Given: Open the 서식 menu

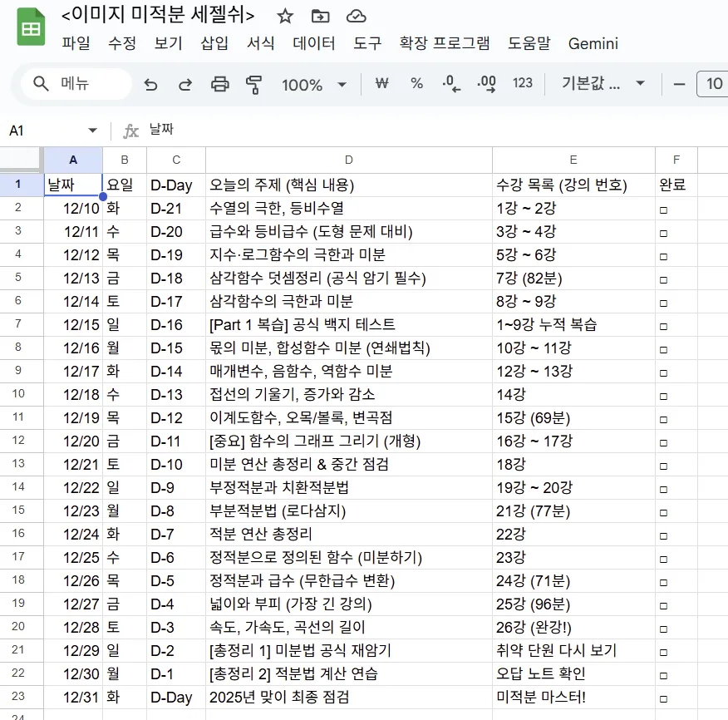Looking at the screenshot, I should pyautogui.click(x=260, y=43).
